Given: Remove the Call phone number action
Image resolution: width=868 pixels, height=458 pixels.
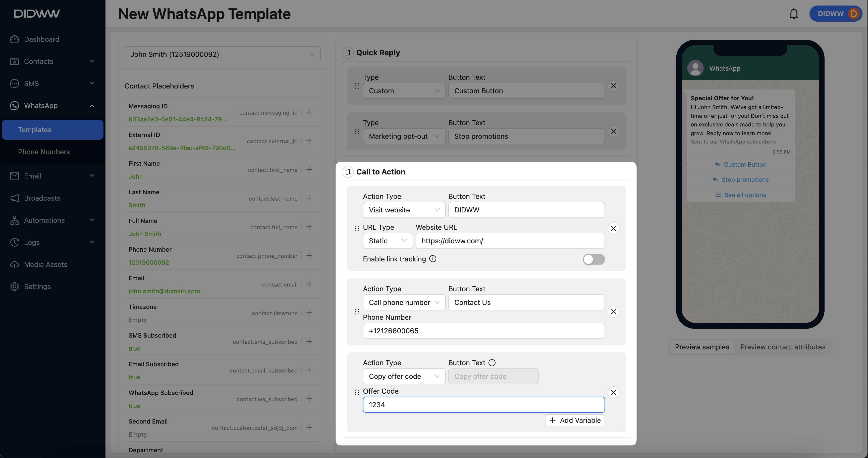Looking at the screenshot, I should 613,312.
